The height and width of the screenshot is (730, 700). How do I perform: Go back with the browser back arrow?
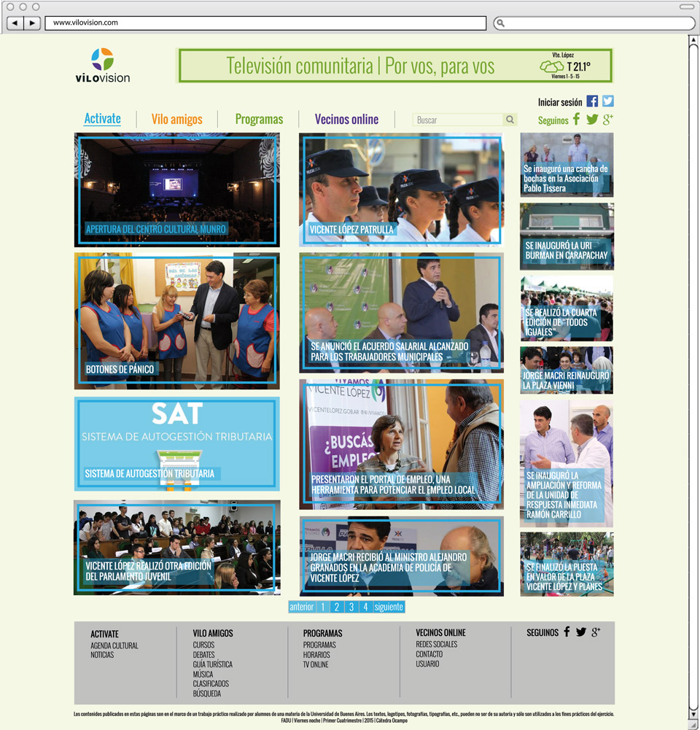(15, 23)
